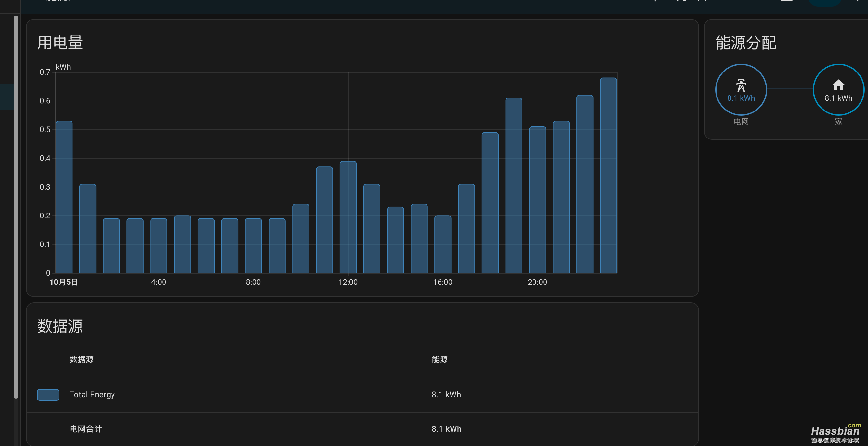This screenshot has height=446, width=868.
Task: Click the Total Energy color swatch
Action: coord(48,394)
